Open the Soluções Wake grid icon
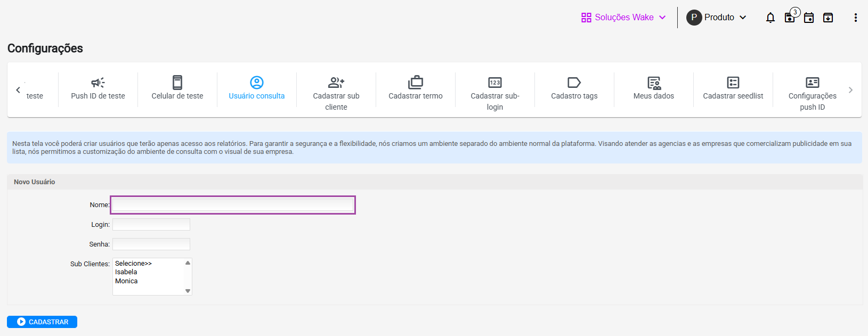Screen dimensions: 868x336 tap(586, 18)
